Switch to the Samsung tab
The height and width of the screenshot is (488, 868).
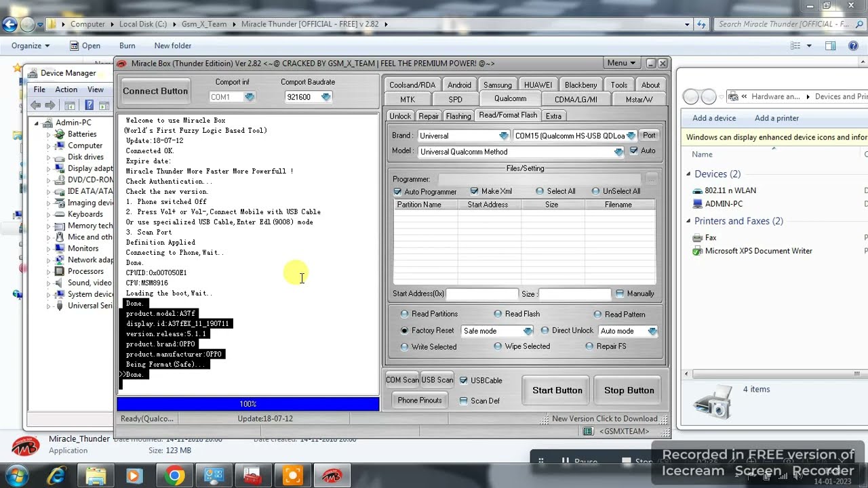[x=497, y=85]
